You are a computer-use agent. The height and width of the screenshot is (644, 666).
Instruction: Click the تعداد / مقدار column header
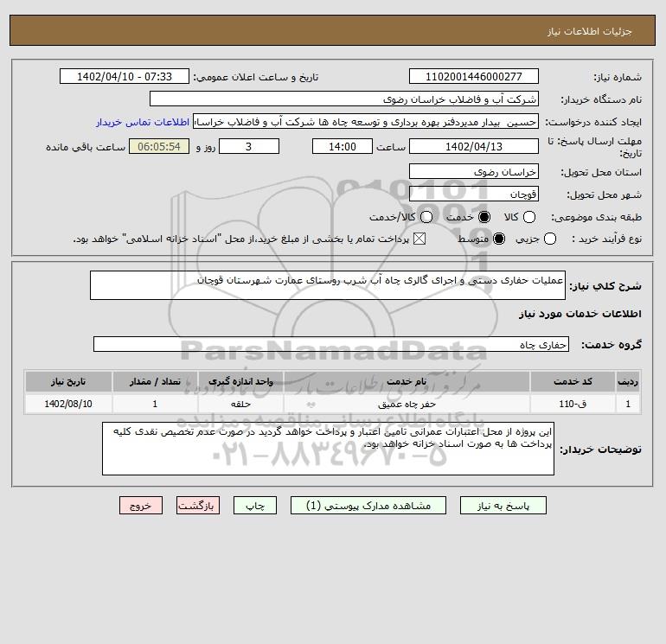coord(155,381)
